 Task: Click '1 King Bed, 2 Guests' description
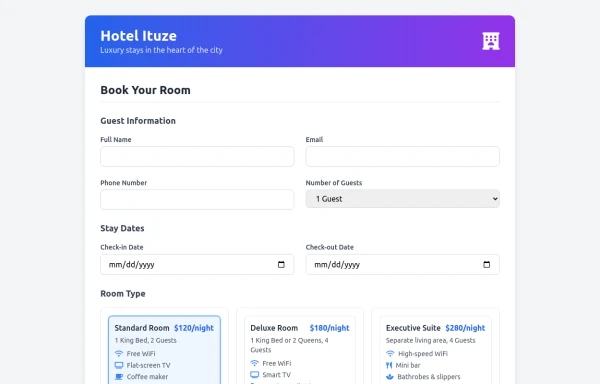tap(145, 340)
